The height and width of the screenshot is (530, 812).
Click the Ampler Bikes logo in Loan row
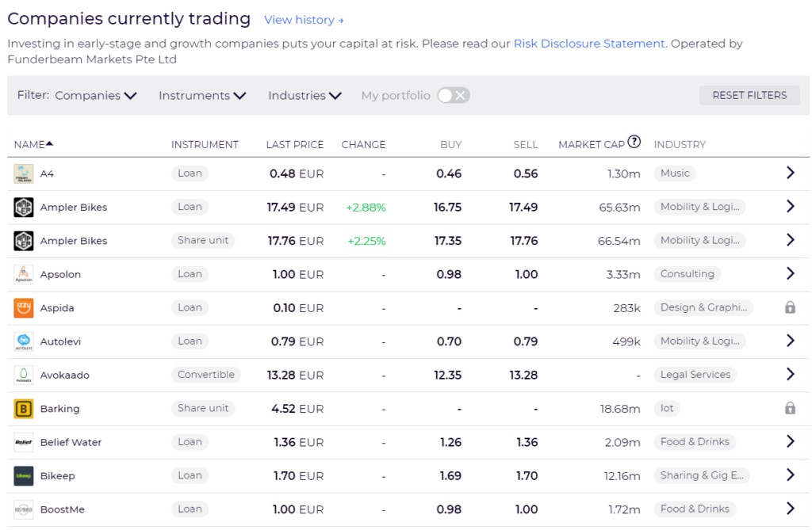[x=23, y=207]
